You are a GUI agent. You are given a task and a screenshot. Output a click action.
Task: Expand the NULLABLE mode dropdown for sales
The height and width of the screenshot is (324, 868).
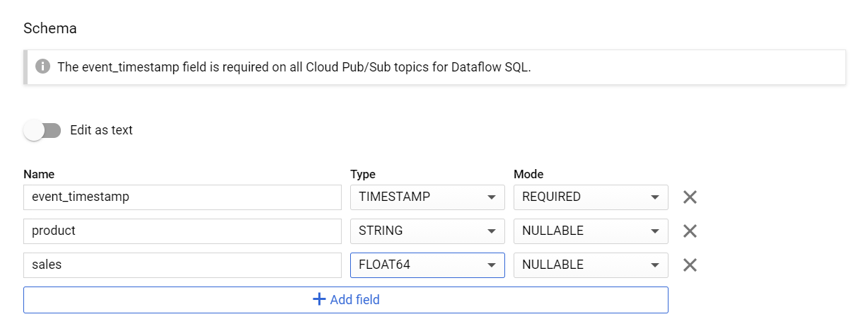pos(591,265)
